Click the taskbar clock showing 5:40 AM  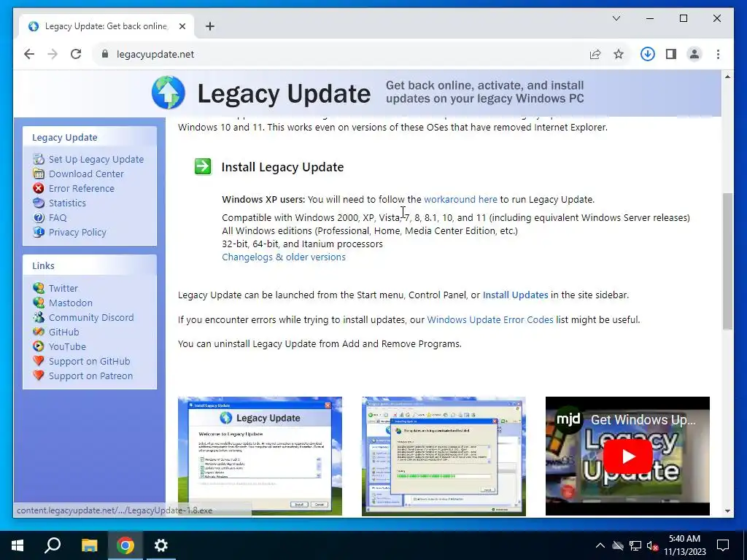click(684, 545)
